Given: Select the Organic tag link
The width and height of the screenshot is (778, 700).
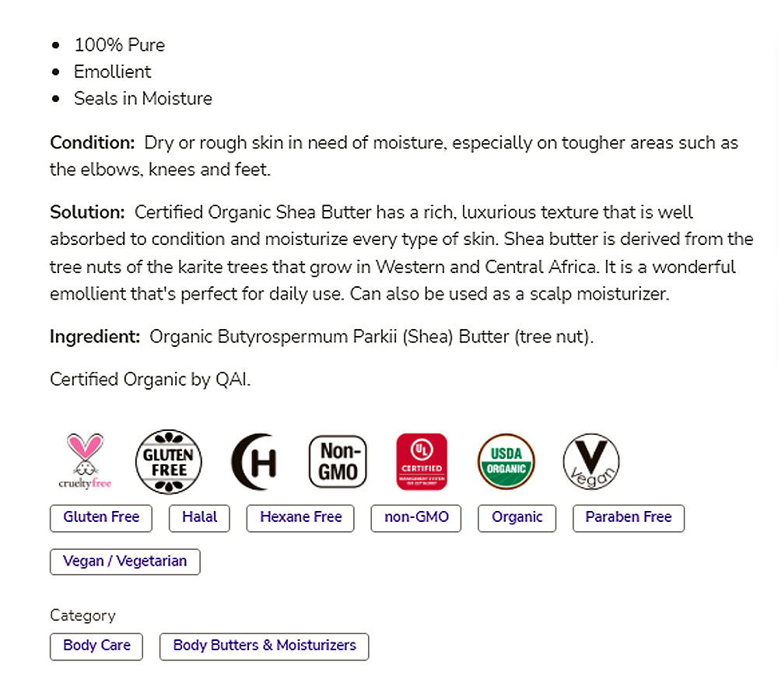Looking at the screenshot, I should (x=517, y=518).
